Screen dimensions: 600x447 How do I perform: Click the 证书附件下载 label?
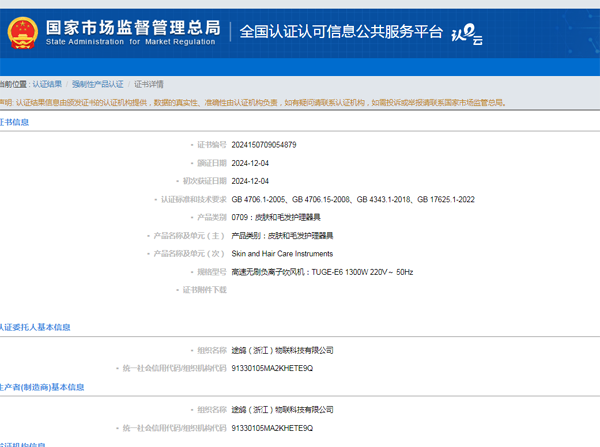[x=204, y=289]
